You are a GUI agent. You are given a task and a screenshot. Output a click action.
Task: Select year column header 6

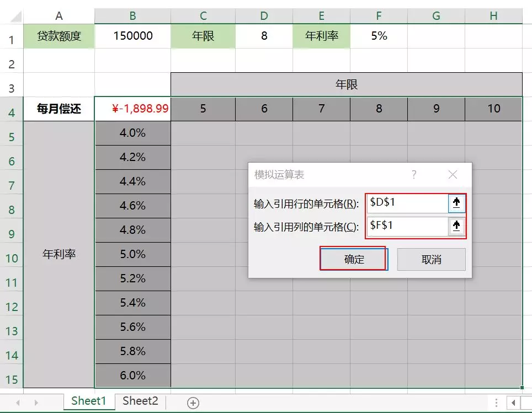point(264,109)
